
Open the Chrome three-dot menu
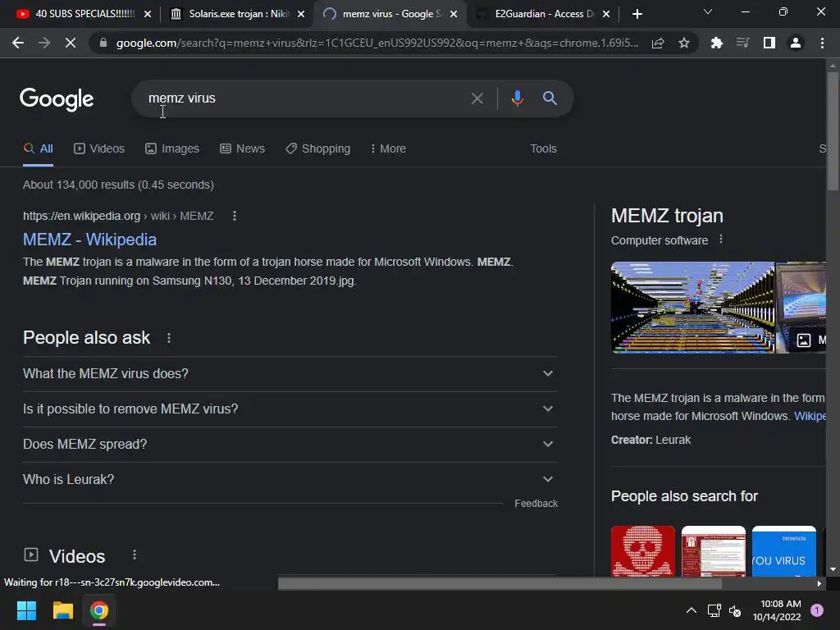822,43
